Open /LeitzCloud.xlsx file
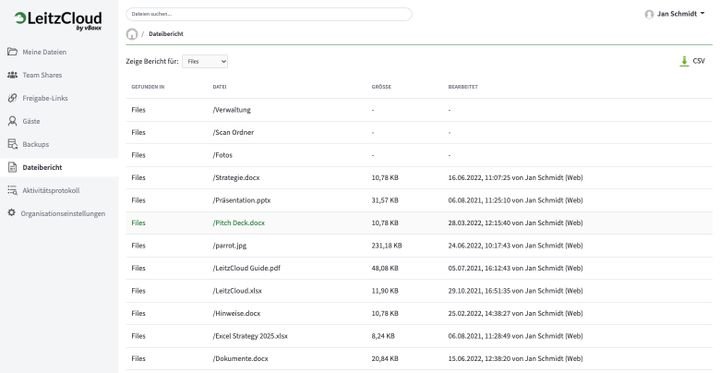 pos(237,291)
